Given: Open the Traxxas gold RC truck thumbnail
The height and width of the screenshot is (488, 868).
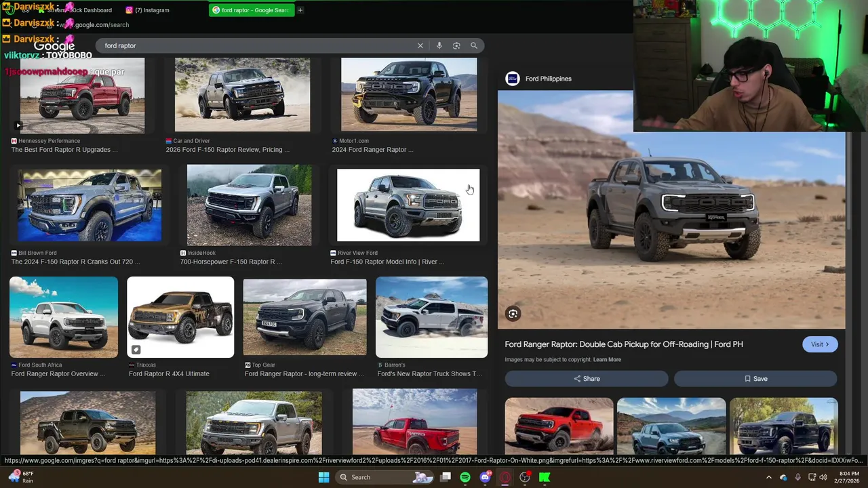Looking at the screenshot, I should tap(180, 317).
